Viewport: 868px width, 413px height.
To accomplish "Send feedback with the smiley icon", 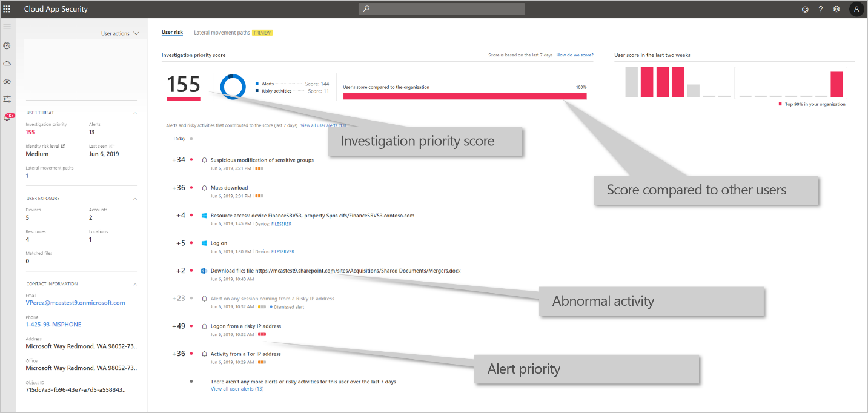I will [x=805, y=9].
